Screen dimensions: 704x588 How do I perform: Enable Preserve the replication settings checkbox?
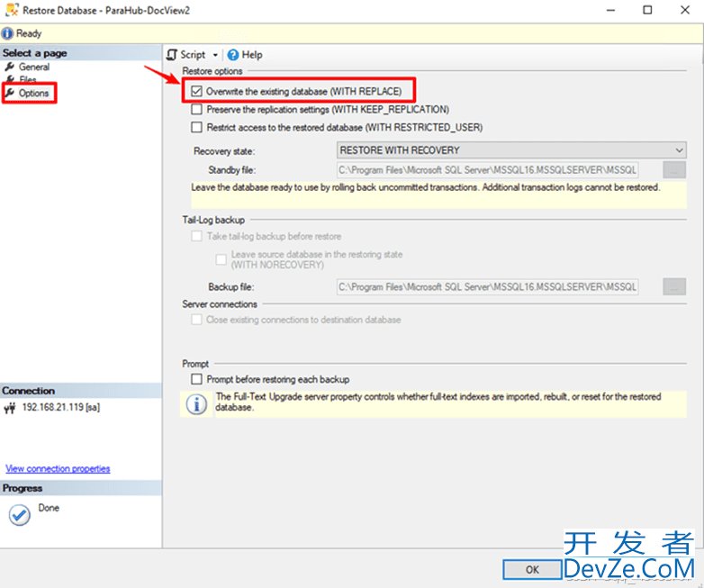[196, 109]
